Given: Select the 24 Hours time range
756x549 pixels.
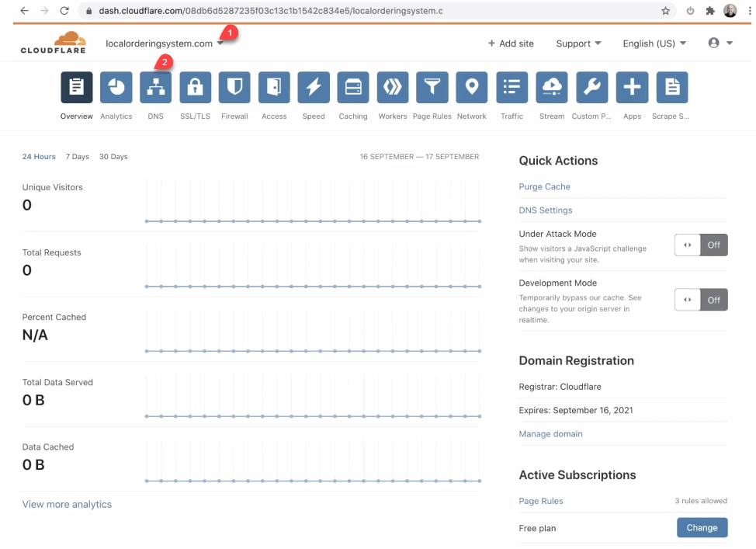Looking at the screenshot, I should coord(39,157).
